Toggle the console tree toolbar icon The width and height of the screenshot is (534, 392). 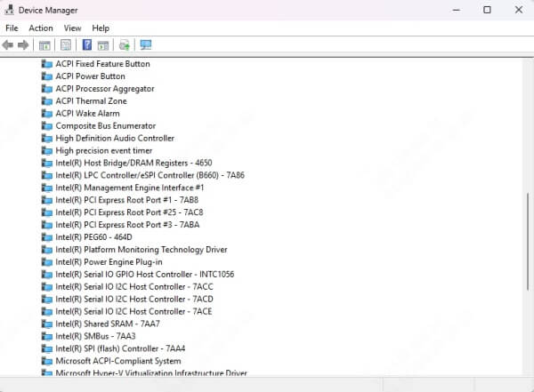coord(44,45)
